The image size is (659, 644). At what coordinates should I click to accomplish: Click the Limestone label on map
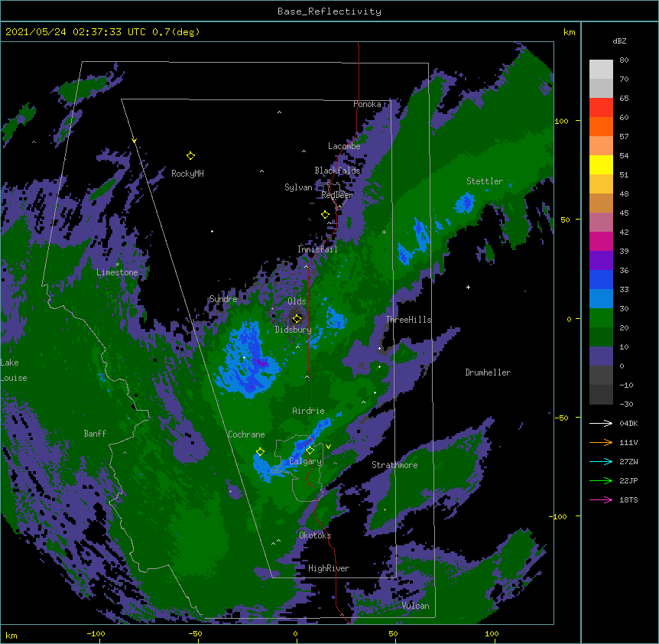pyautogui.click(x=117, y=272)
